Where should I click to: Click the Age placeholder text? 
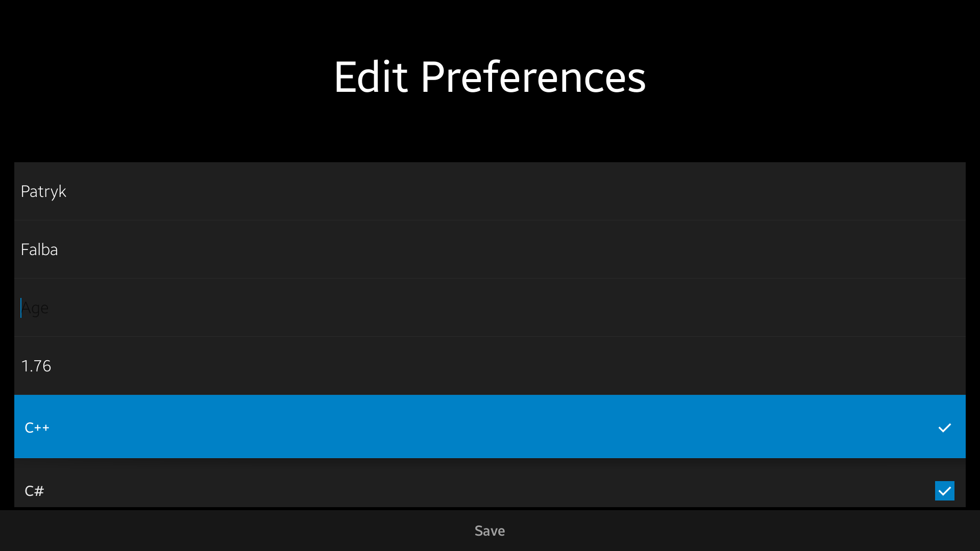click(x=35, y=308)
